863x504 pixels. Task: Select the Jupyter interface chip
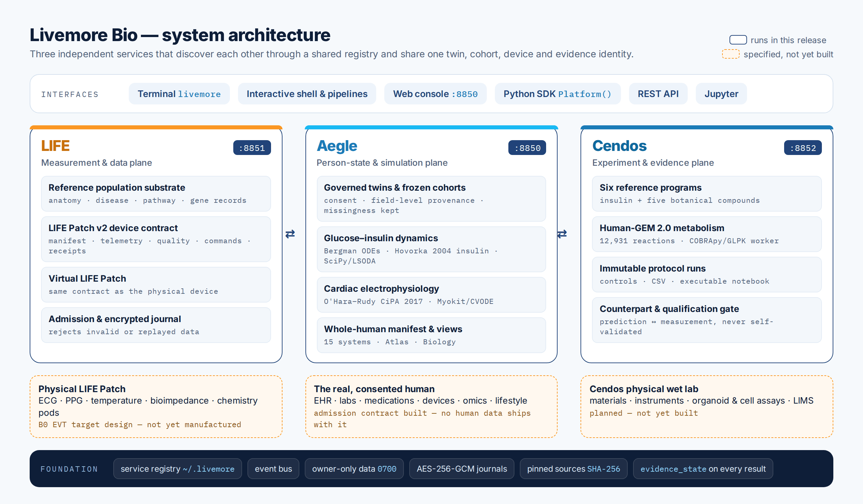721,94
